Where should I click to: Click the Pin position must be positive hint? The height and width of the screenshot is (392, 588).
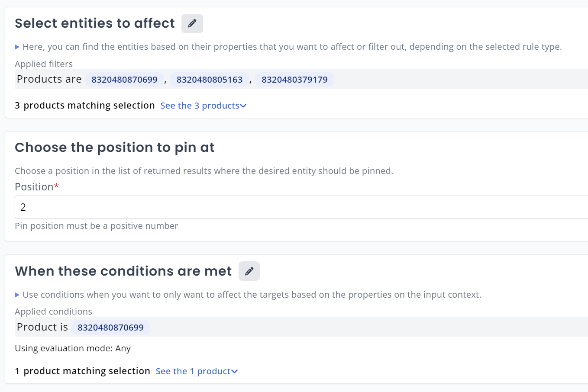97,226
